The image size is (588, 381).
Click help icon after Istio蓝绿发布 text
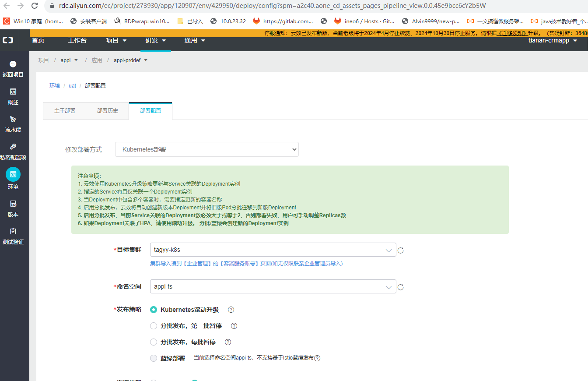pos(317,358)
